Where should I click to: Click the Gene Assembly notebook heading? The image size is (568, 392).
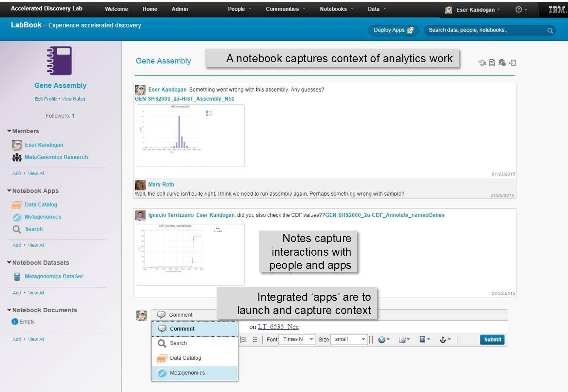point(163,61)
